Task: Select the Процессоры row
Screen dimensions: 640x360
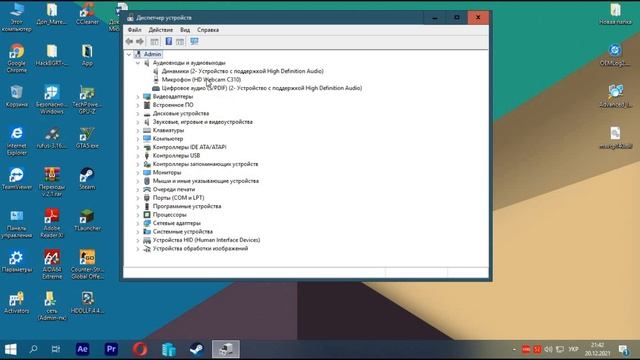Action: click(x=169, y=215)
